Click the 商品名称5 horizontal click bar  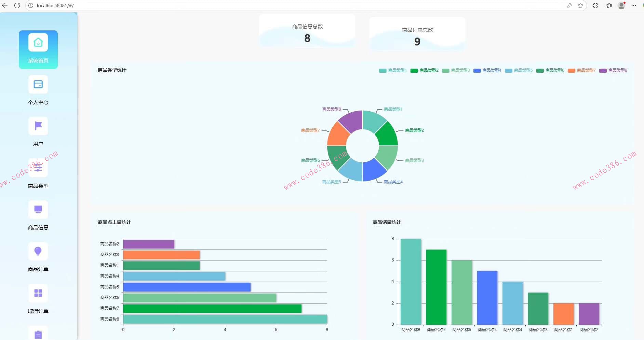pyautogui.click(x=187, y=287)
